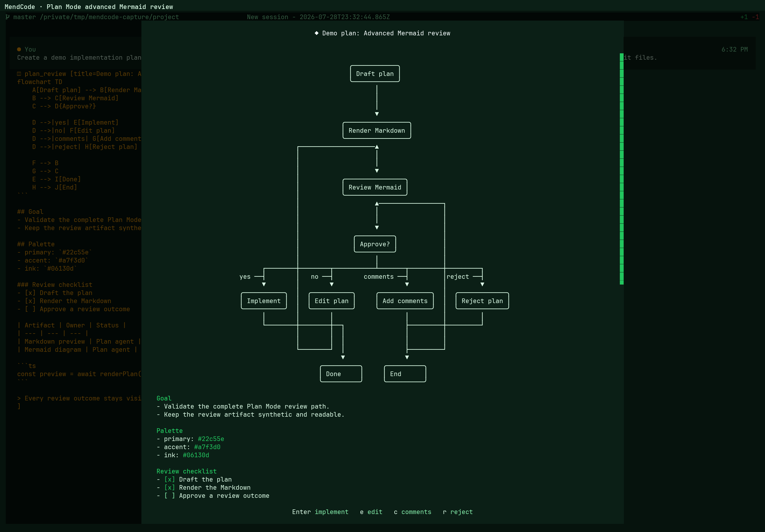Choose the Enter implement action

(320, 512)
